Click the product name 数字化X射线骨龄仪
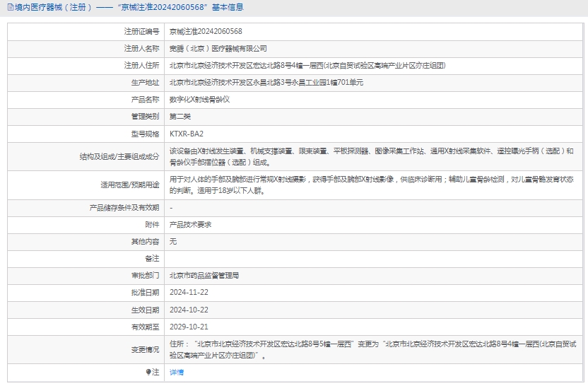The width and height of the screenshot is (588, 386). point(199,100)
